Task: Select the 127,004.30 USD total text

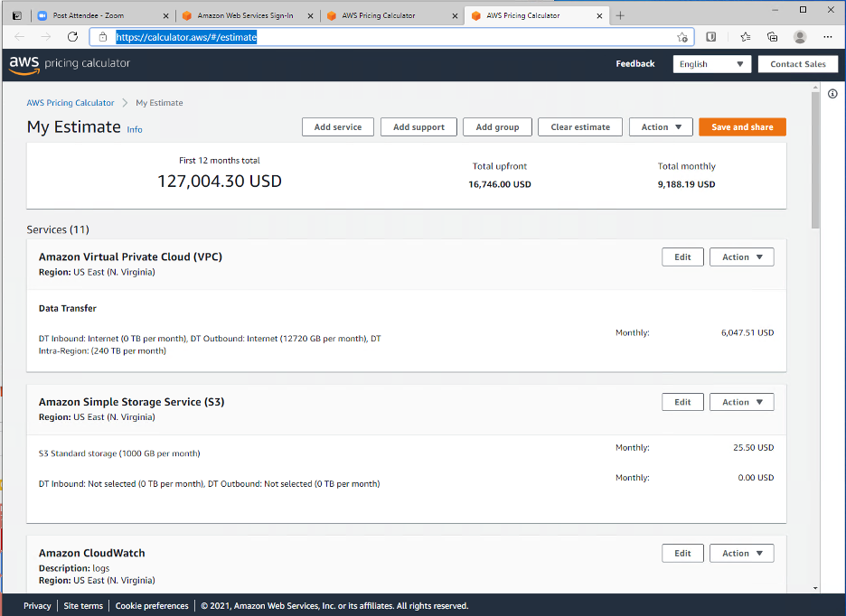Action: coord(220,182)
